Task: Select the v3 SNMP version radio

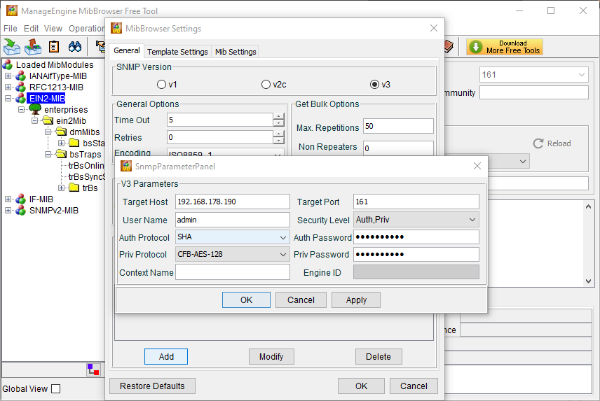Action: [375, 84]
